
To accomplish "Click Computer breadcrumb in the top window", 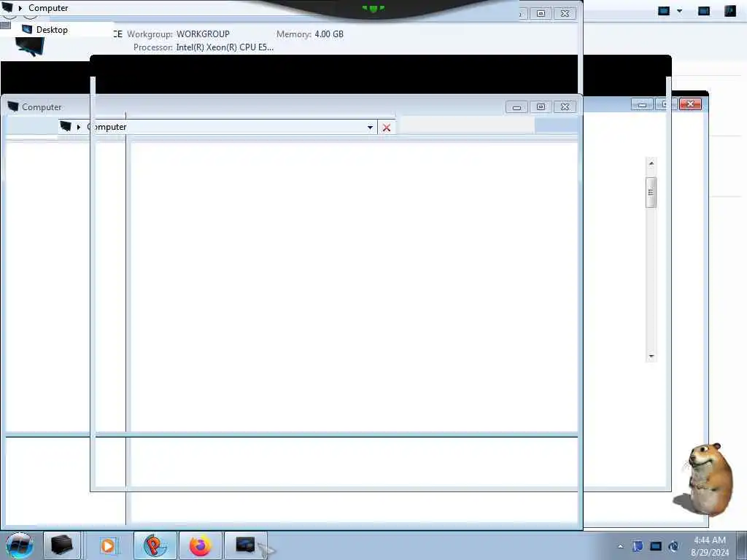I will [48, 8].
